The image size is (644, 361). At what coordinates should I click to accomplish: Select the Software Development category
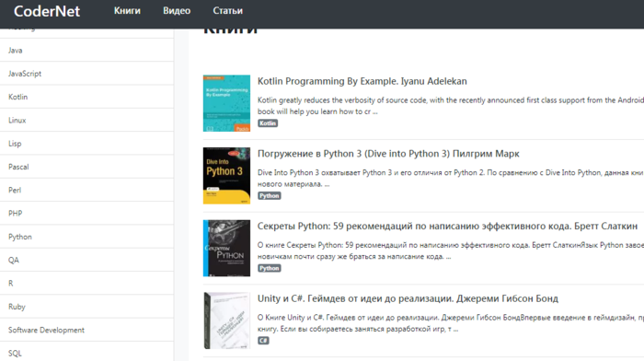pyautogui.click(x=86, y=330)
